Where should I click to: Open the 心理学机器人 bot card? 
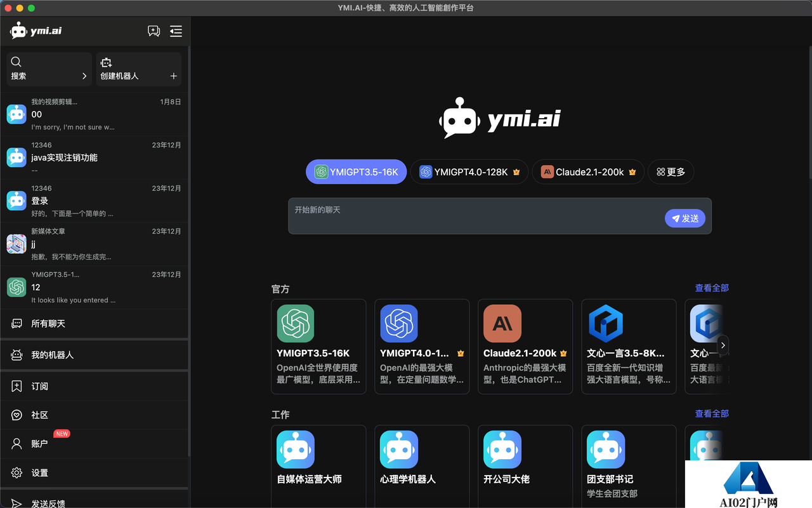tap(422, 467)
